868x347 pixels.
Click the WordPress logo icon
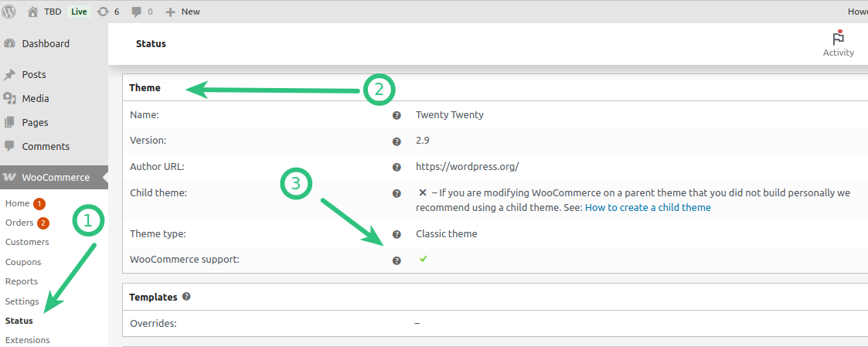click(x=9, y=11)
